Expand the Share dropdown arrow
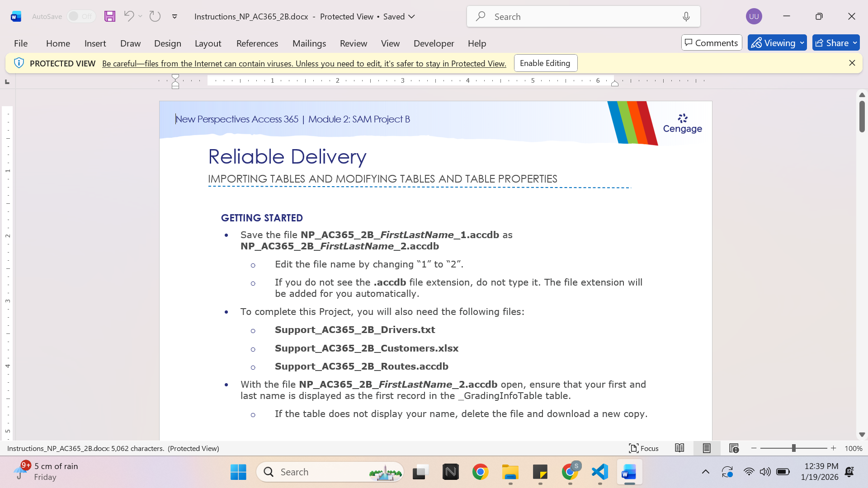The height and width of the screenshot is (488, 868). click(x=855, y=43)
